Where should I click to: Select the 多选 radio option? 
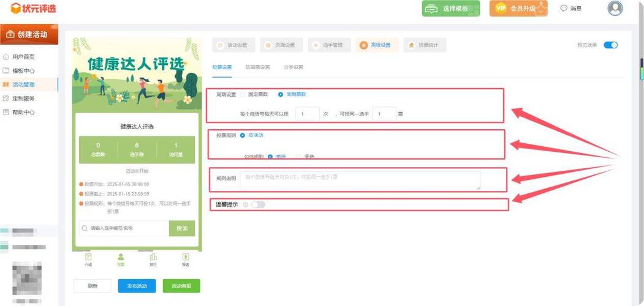coord(298,157)
